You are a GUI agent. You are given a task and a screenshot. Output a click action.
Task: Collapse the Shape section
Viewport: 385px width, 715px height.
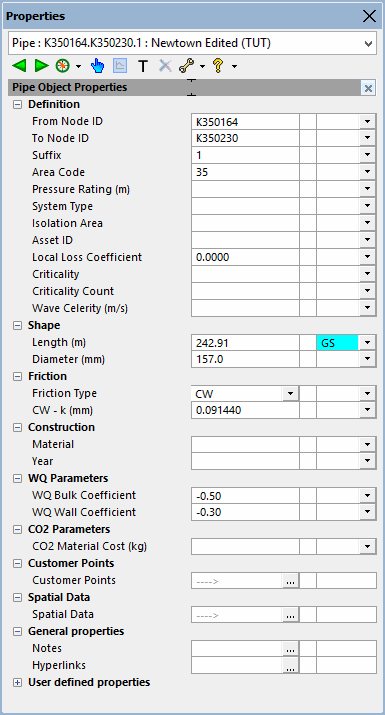click(x=17, y=326)
